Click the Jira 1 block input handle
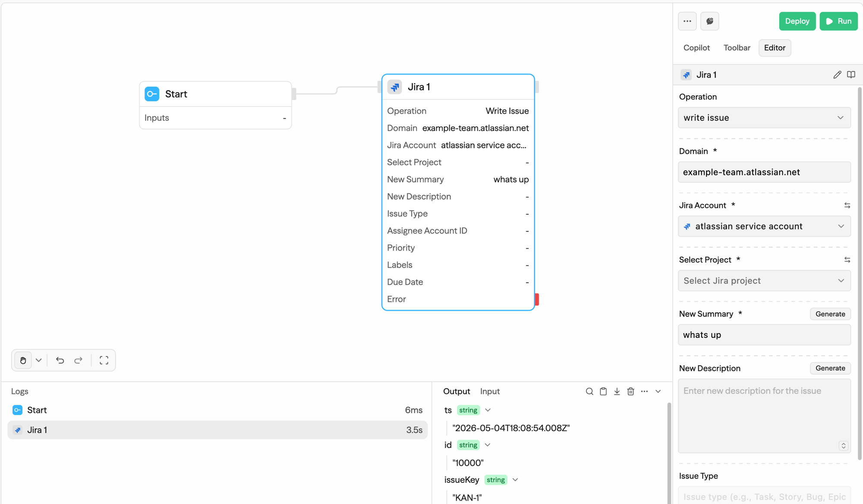This screenshot has height=504, width=863. click(x=380, y=87)
